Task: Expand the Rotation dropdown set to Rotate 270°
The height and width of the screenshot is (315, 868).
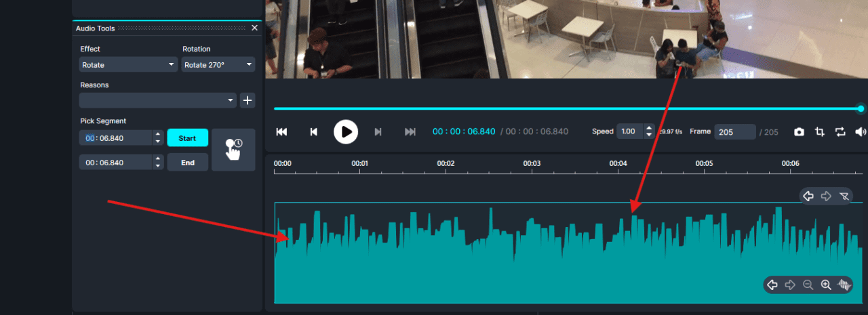Action: coord(218,65)
